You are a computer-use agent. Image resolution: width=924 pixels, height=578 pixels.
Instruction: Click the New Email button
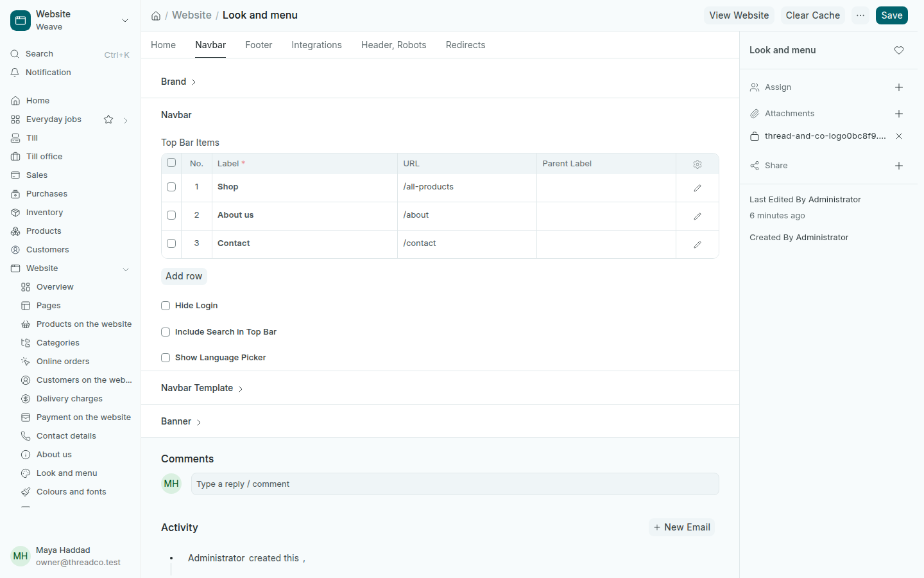click(681, 527)
